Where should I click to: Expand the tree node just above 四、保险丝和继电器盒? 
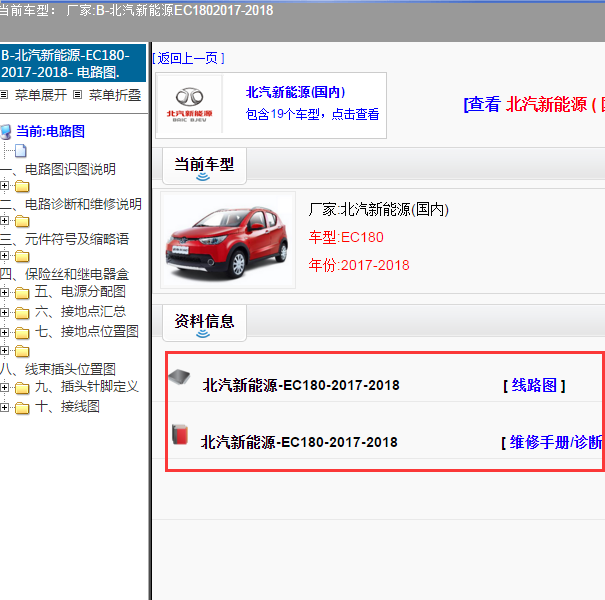(4, 255)
